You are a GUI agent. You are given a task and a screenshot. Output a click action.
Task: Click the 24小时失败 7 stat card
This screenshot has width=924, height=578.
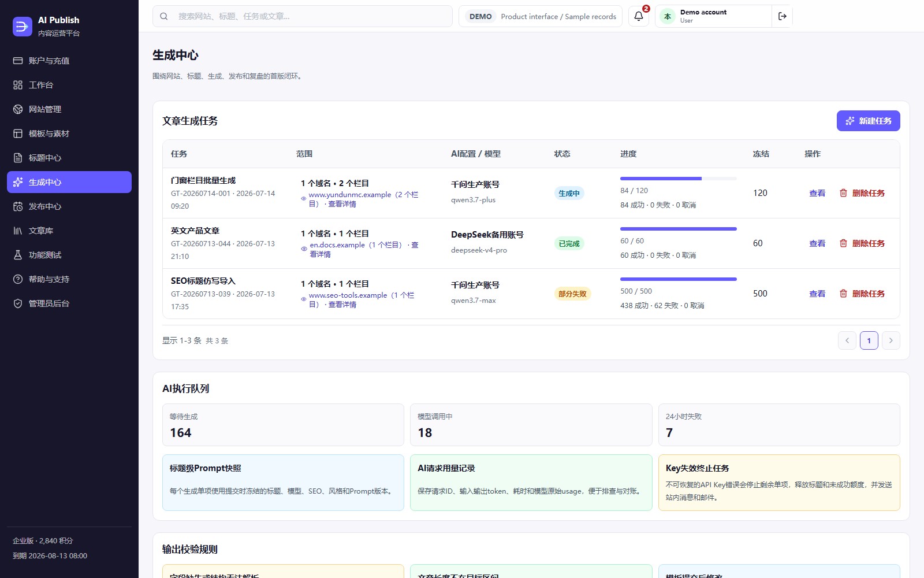pyautogui.click(x=779, y=425)
